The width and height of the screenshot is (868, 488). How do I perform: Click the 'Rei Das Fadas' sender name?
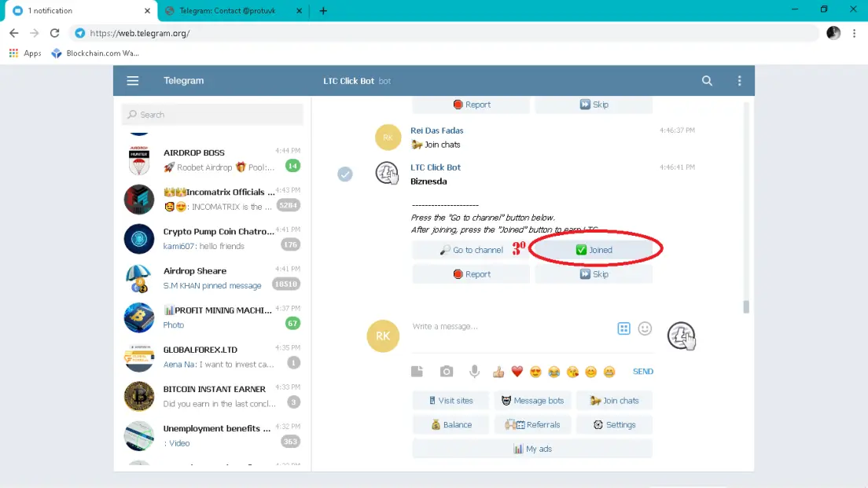click(x=437, y=130)
